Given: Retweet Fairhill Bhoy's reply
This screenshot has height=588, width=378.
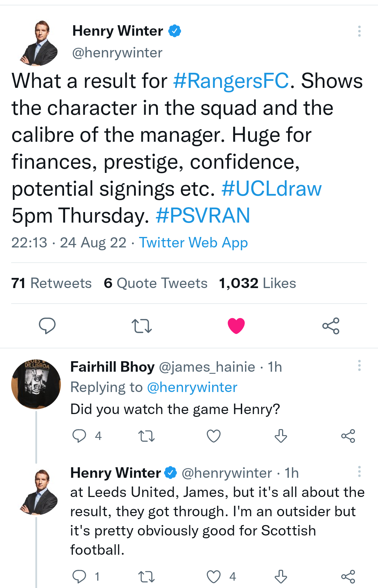Looking at the screenshot, I should [x=146, y=436].
